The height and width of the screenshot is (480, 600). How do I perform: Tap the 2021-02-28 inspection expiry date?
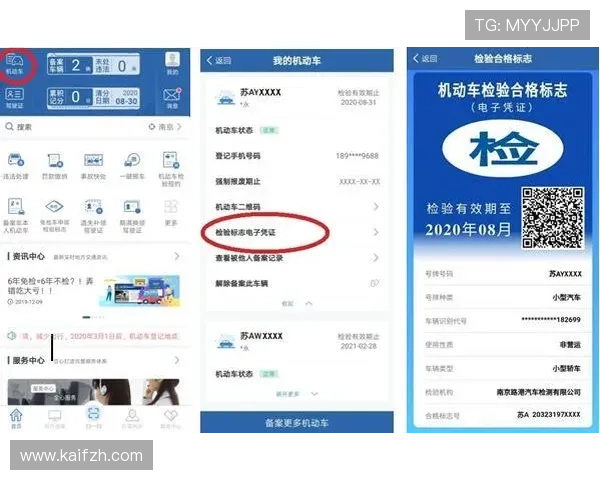tap(359, 346)
